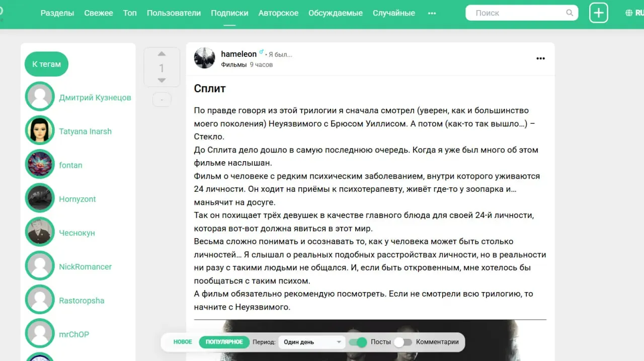Open the Подписки tab

pyautogui.click(x=229, y=13)
